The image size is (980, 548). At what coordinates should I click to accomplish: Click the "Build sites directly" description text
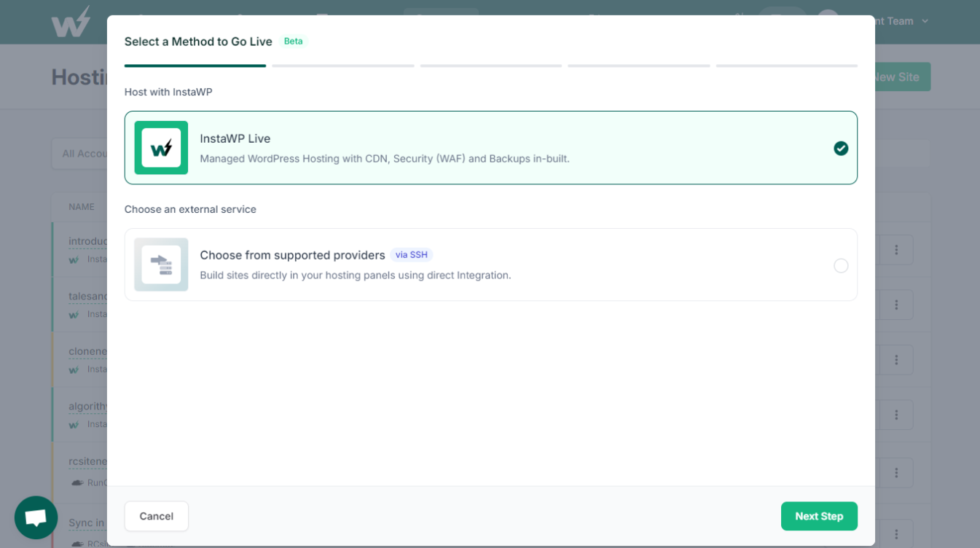tap(356, 275)
